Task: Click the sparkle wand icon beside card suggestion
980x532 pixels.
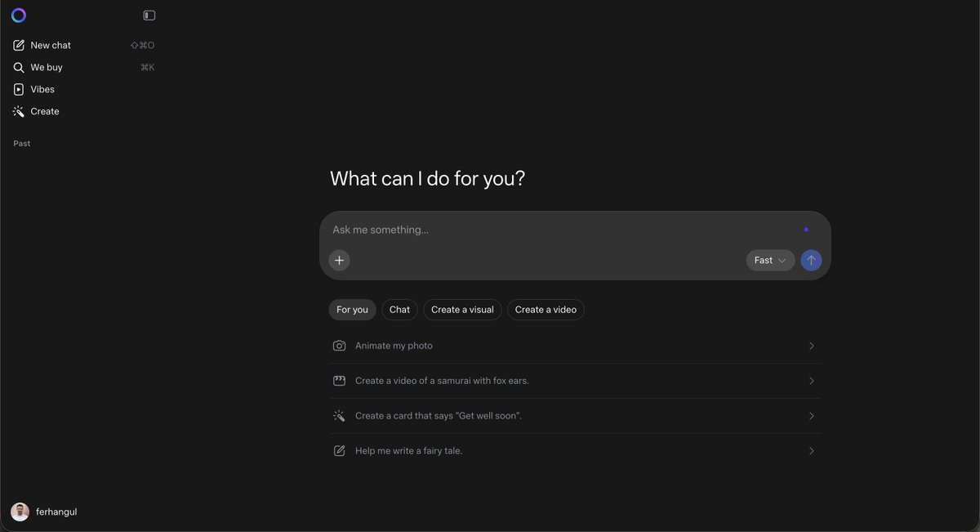Action: click(339, 416)
